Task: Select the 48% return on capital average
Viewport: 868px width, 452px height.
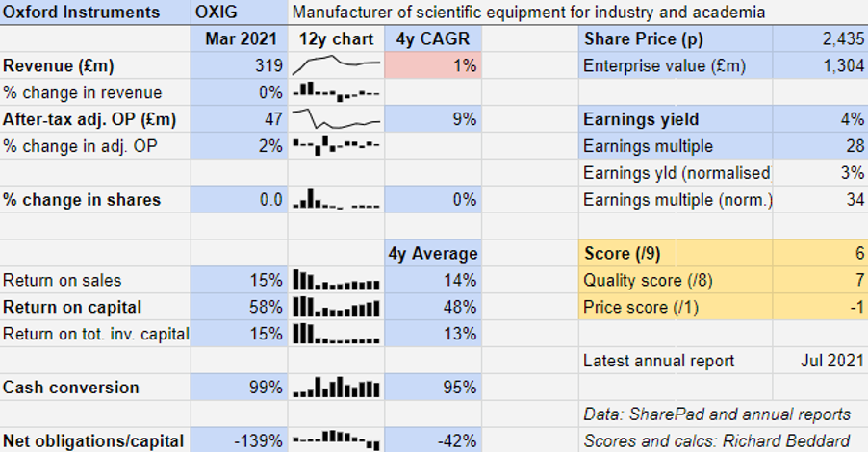Action: [x=433, y=307]
